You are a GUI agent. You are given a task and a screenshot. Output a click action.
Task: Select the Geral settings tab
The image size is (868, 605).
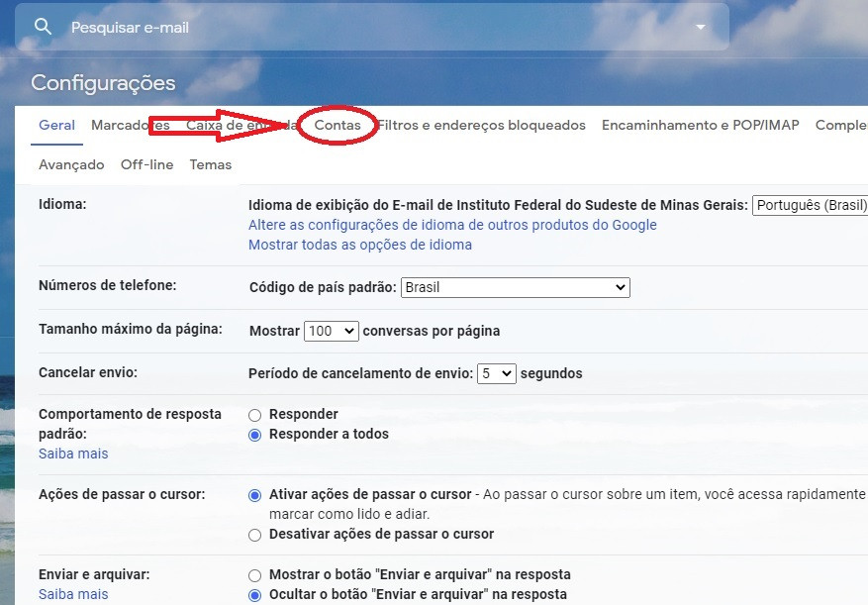56,126
